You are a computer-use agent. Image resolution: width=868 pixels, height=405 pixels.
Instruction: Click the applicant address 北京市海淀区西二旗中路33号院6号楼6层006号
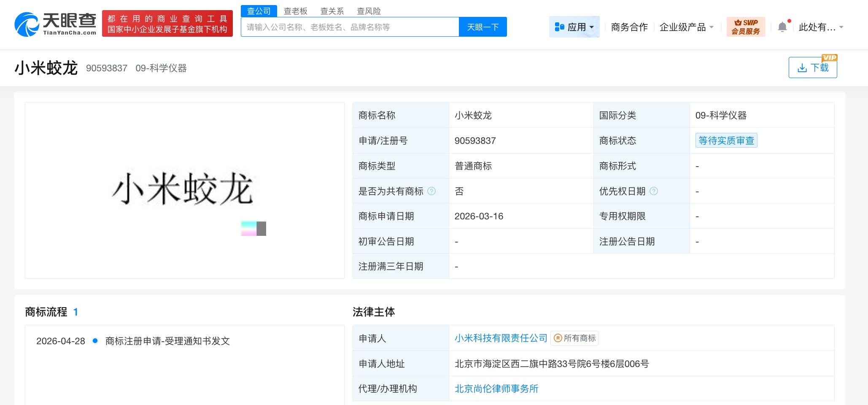(x=552, y=364)
